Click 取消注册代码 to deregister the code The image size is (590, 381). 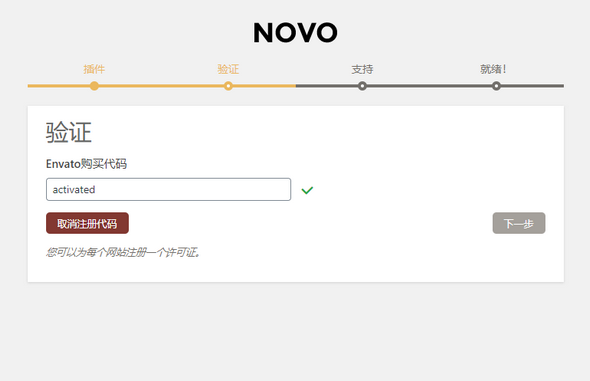pos(87,223)
